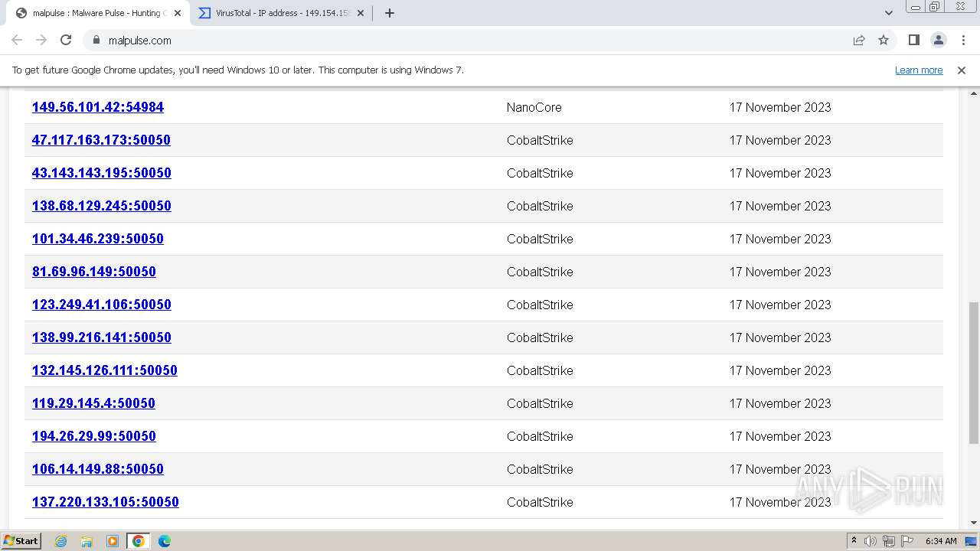Share this page via address bar icon
980x551 pixels.
pos(859,40)
